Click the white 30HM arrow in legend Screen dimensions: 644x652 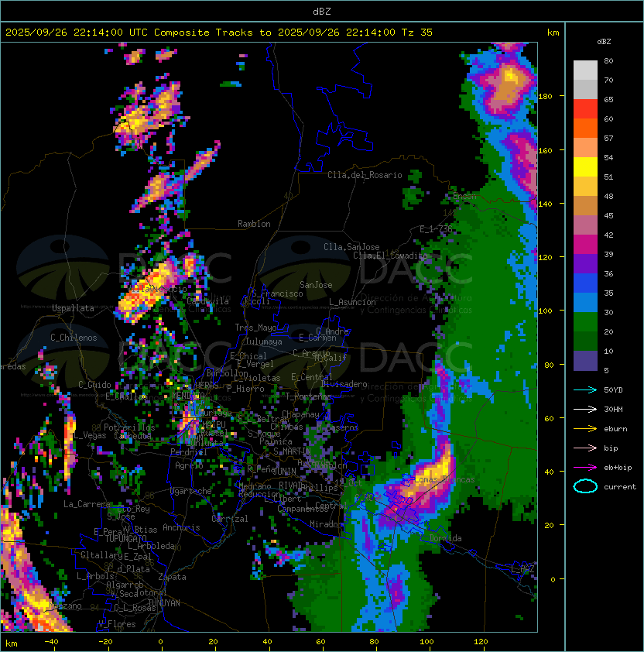point(585,410)
